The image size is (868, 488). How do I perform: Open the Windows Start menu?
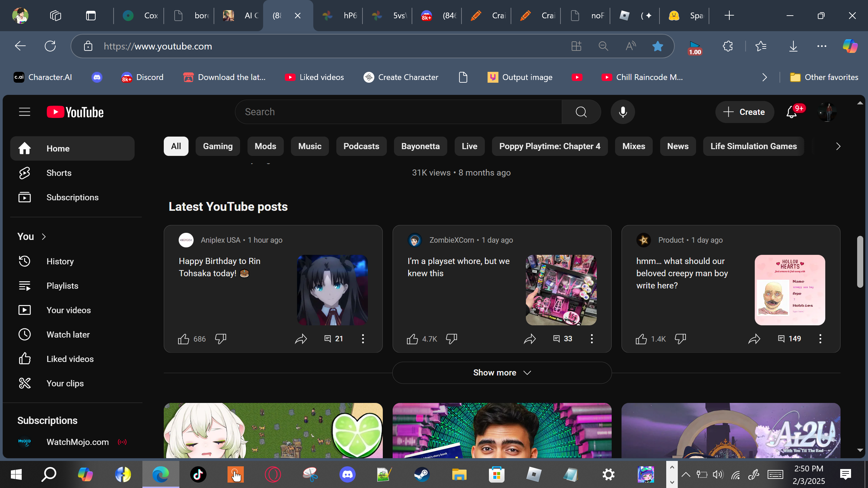point(16,474)
